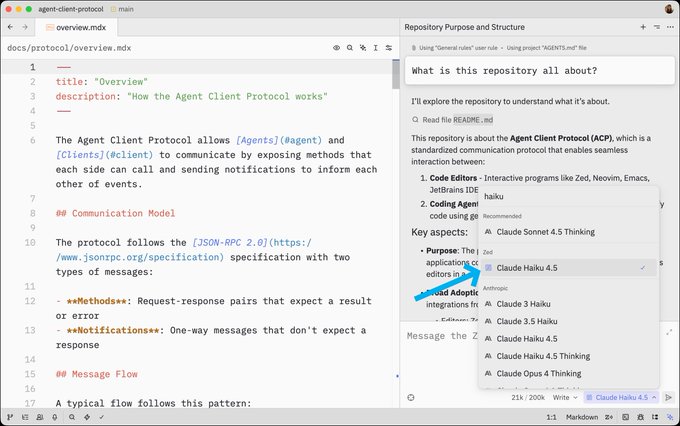
Task: Select Claude Haiku 4.5 Thinking model
Action: (569, 356)
